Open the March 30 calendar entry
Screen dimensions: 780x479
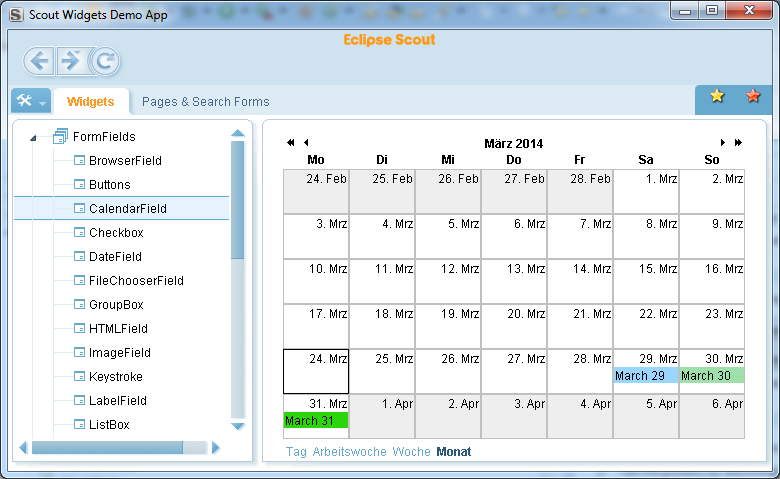tap(712, 376)
